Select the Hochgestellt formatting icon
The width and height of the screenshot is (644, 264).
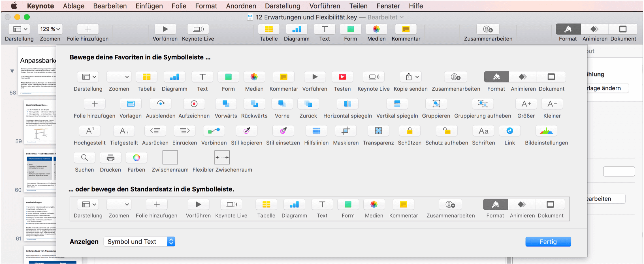coord(89,131)
